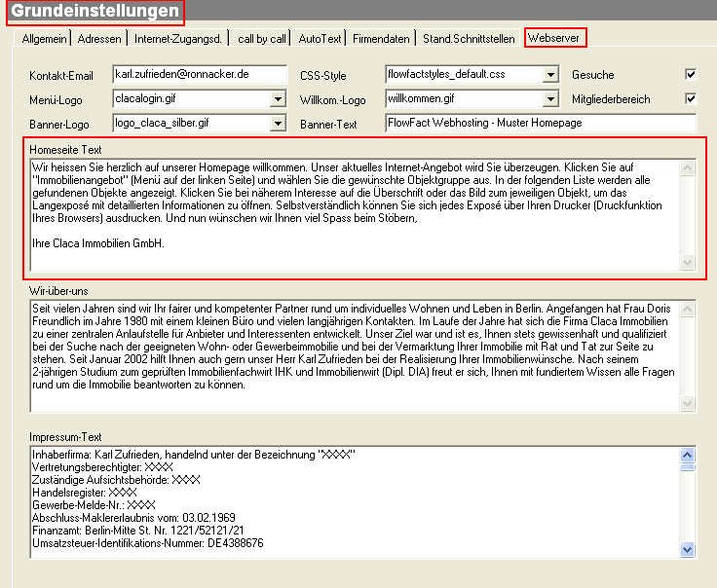Click the Banner-Text input field
Screen dimensions: 717x588
(x=541, y=123)
